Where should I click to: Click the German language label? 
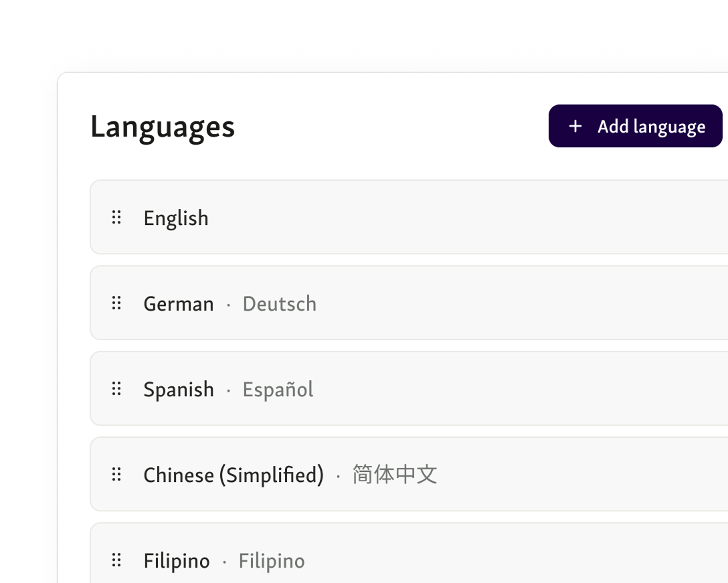(179, 304)
